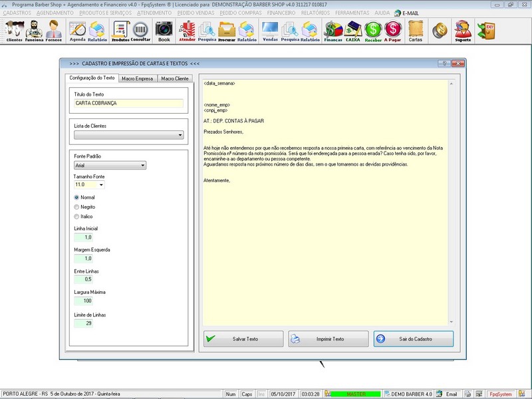Open the Relatório icon next to Procurar

tap(247, 31)
